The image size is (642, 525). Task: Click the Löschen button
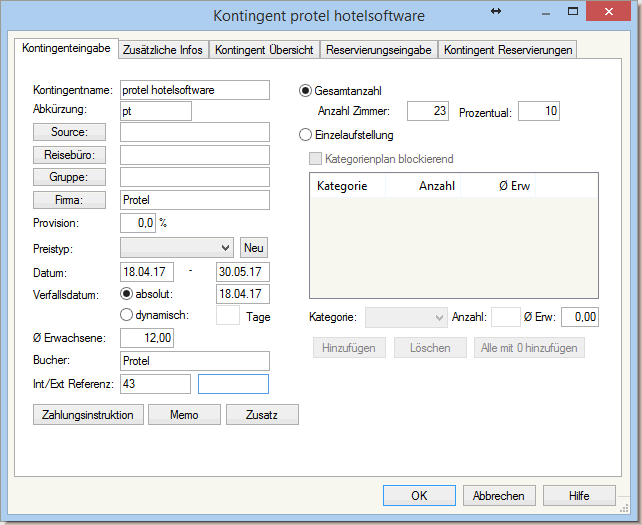tap(430, 348)
